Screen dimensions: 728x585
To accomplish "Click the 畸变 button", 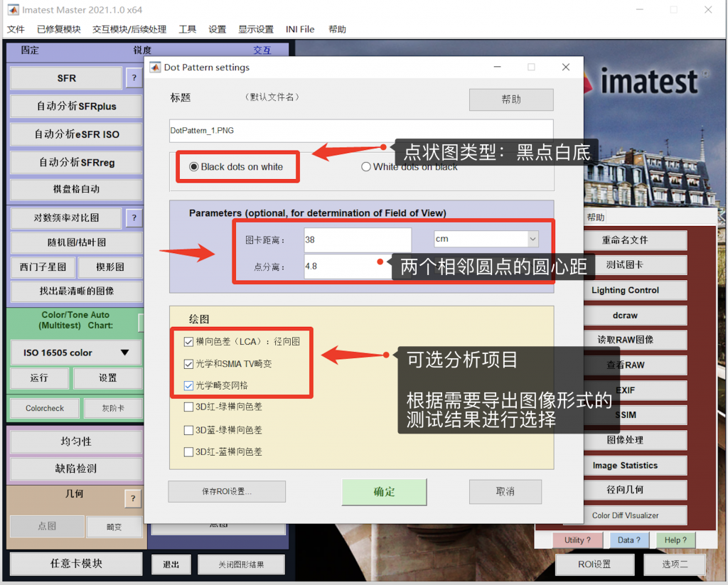I will coord(114,527).
